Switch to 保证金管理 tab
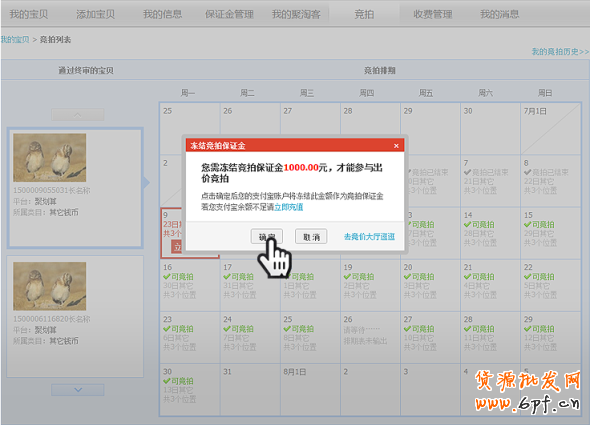590x425 pixels. pos(229,14)
